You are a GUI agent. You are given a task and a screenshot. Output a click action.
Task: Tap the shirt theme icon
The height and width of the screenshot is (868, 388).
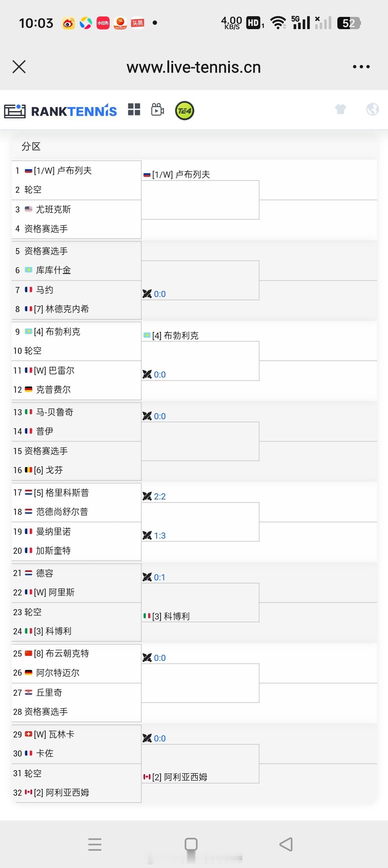[x=340, y=109]
